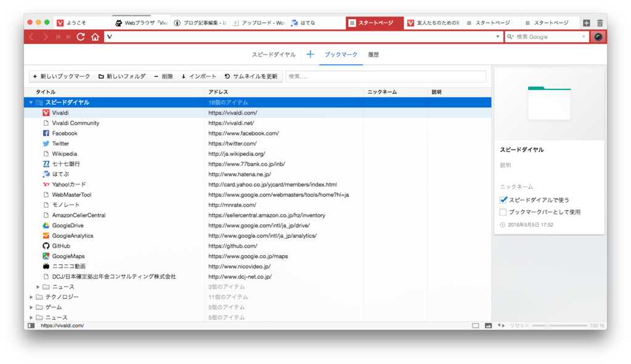
Task: Click the 説明 field in details panel
Action: (x=549, y=165)
